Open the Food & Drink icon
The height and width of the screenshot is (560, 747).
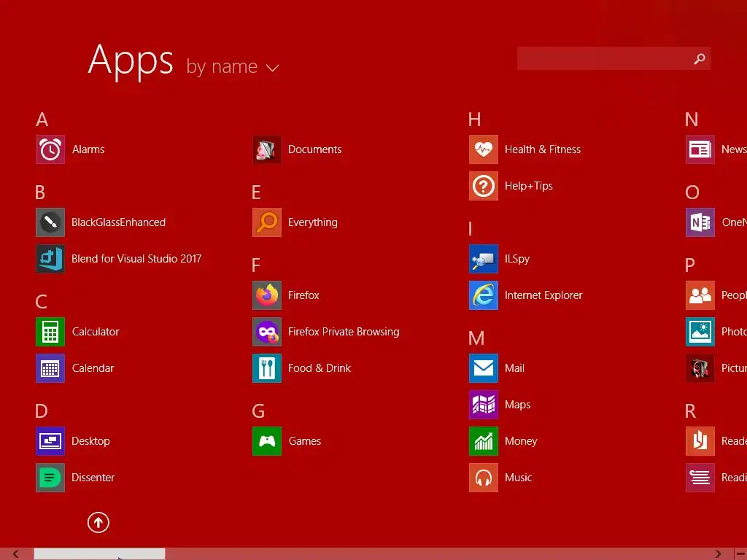267,368
